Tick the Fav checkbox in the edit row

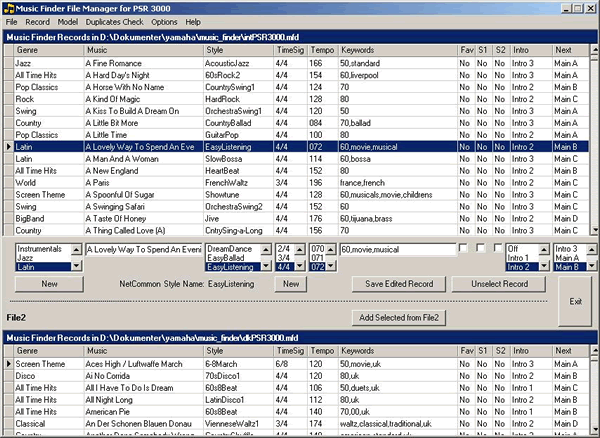(x=463, y=248)
